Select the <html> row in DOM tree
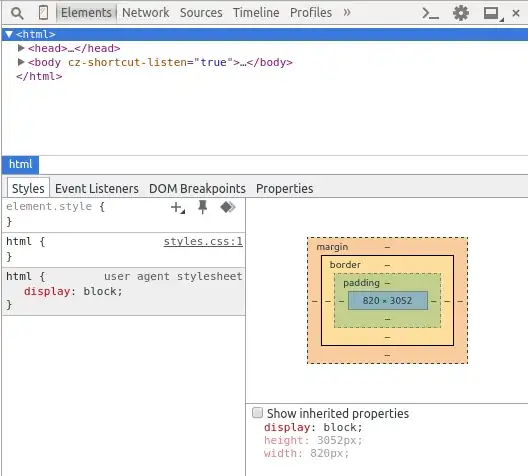 click(x=265, y=34)
